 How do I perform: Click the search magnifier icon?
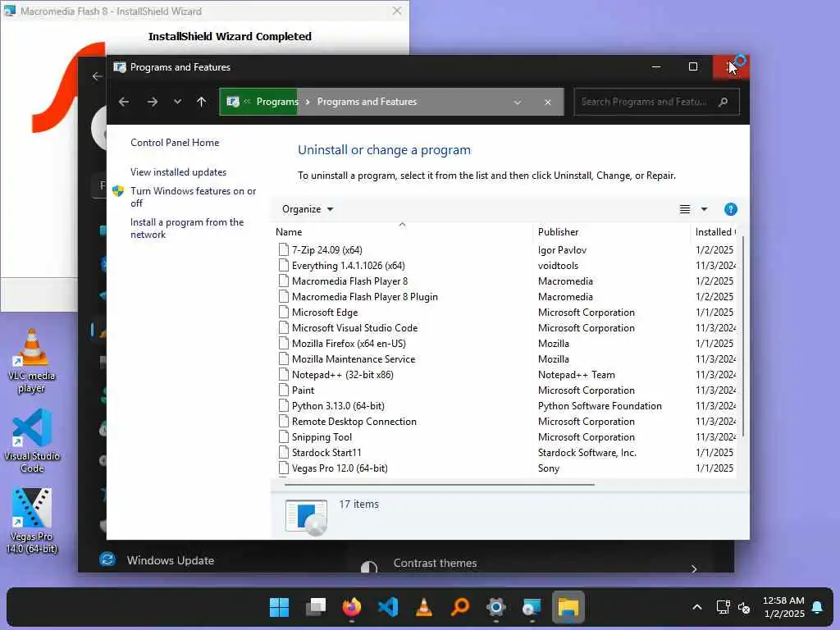(x=724, y=102)
